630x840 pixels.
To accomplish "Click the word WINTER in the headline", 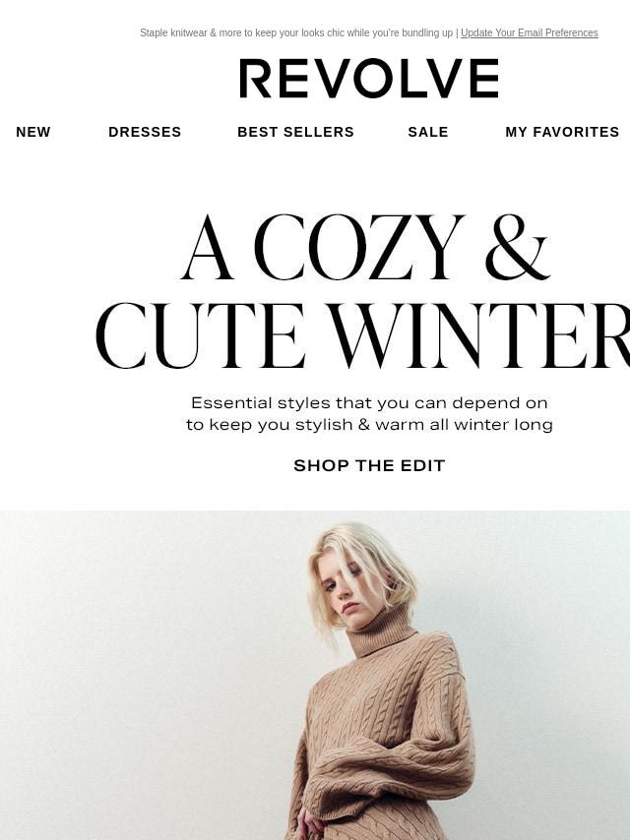I will [x=478, y=335].
